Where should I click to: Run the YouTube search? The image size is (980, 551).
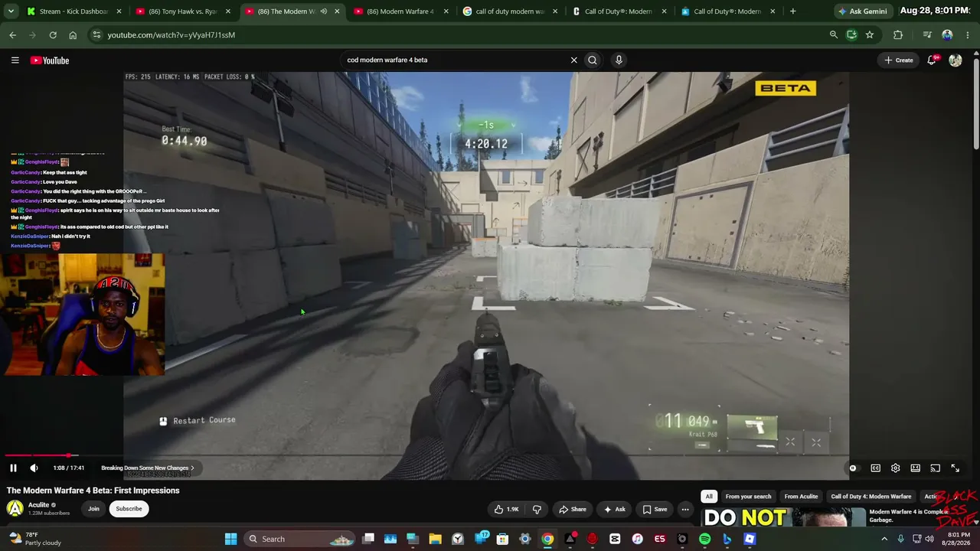593,60
